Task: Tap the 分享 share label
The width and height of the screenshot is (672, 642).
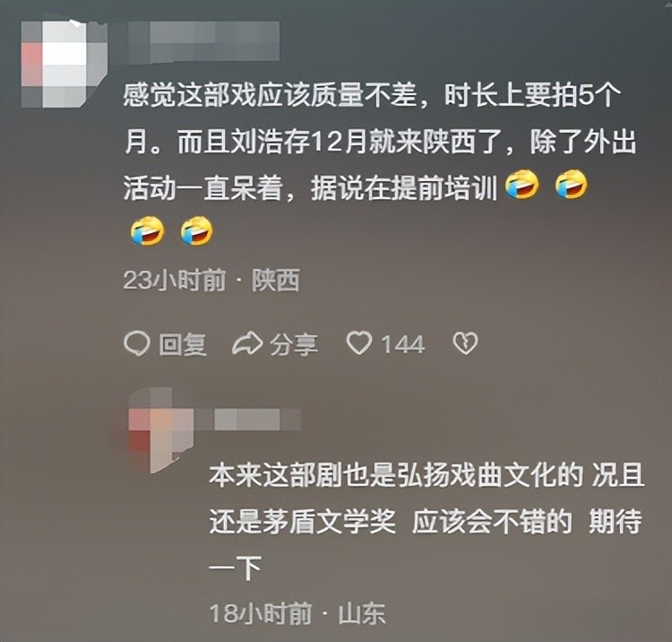Action: click(294, 345)
